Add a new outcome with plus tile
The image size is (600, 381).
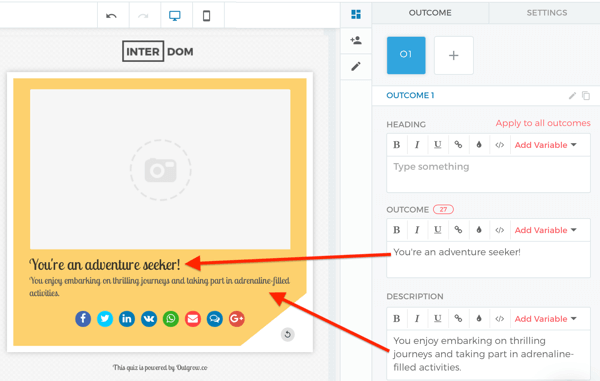pos(453,55)
